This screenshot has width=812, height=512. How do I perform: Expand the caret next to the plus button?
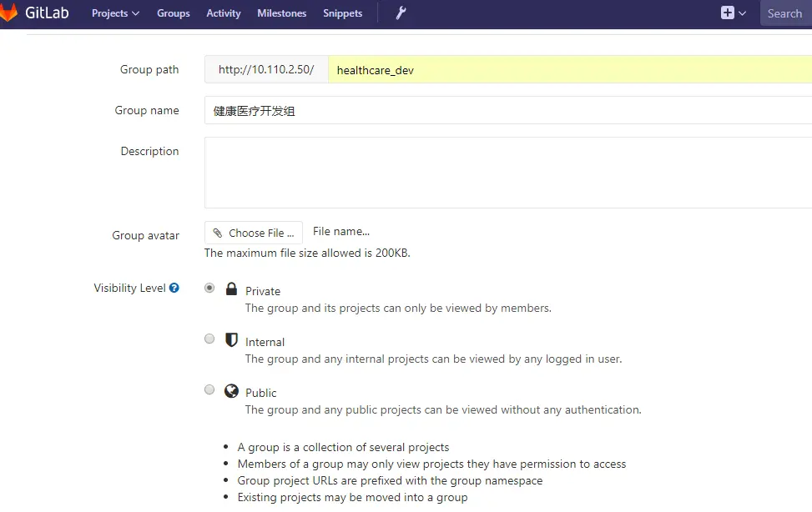(742, 13)
